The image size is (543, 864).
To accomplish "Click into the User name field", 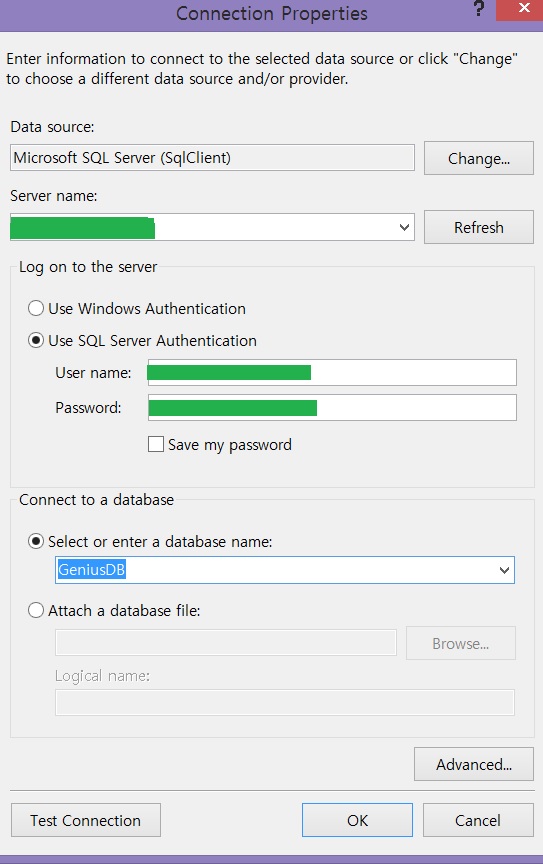I will [x=332, y=372].
